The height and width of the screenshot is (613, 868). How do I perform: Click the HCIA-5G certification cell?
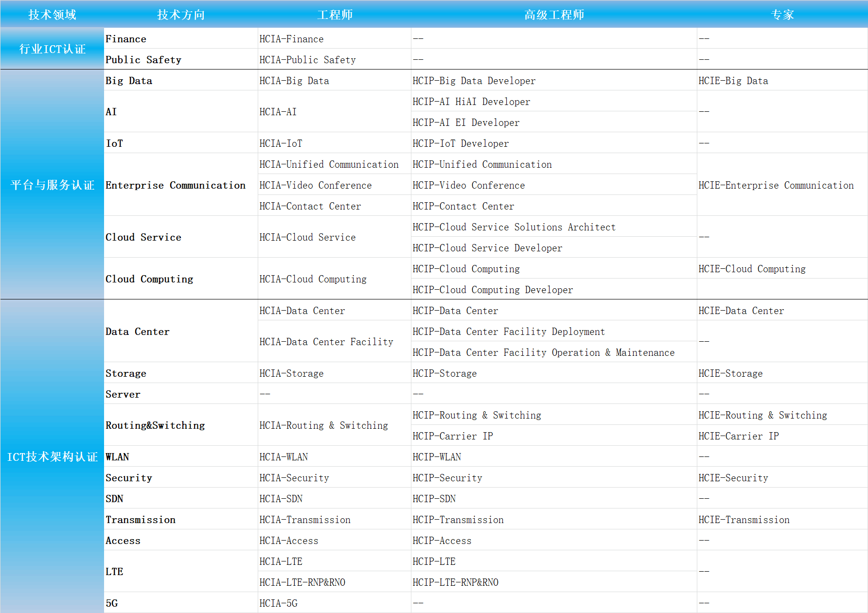point(278,603)
